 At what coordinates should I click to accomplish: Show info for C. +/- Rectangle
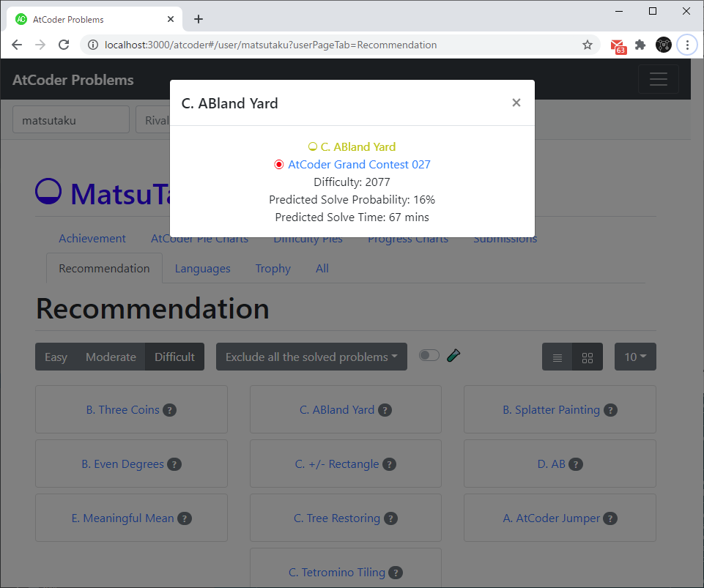pos(389,464)
